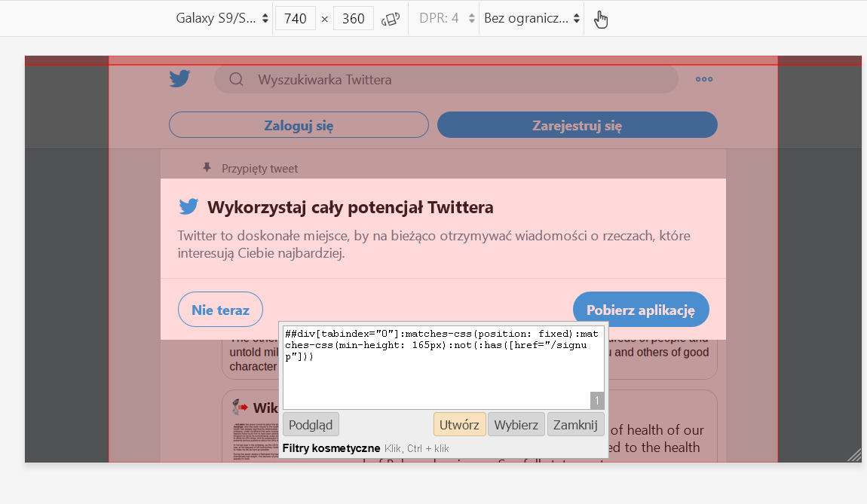Screen dimensions: 867x504
Task: Click the Nie teraz link
Action: 220,309
